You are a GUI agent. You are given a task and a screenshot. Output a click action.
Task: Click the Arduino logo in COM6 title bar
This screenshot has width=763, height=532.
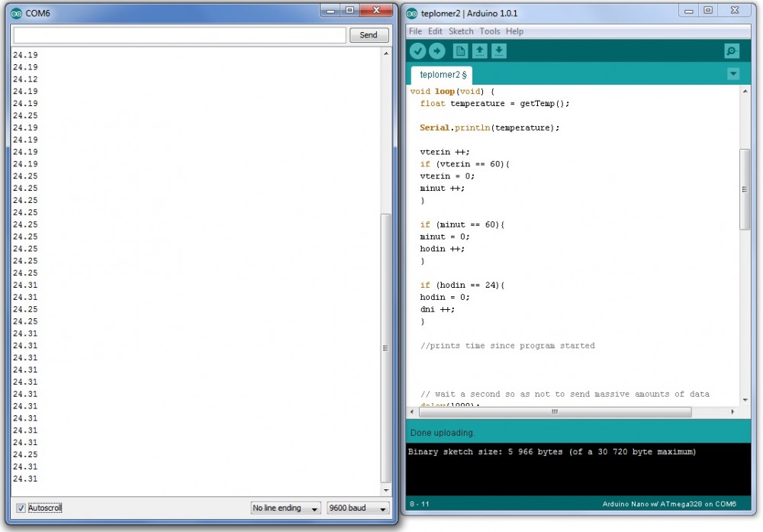(17, 13)
